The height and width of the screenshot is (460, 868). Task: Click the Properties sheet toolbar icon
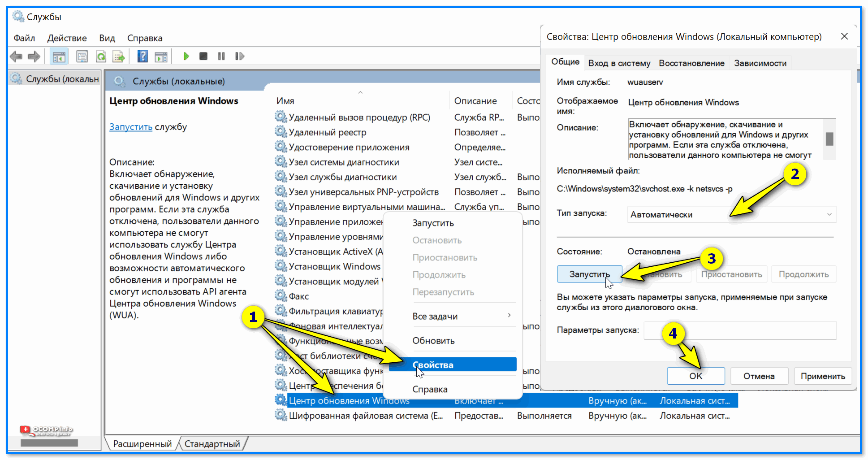(x=82, y=56)
